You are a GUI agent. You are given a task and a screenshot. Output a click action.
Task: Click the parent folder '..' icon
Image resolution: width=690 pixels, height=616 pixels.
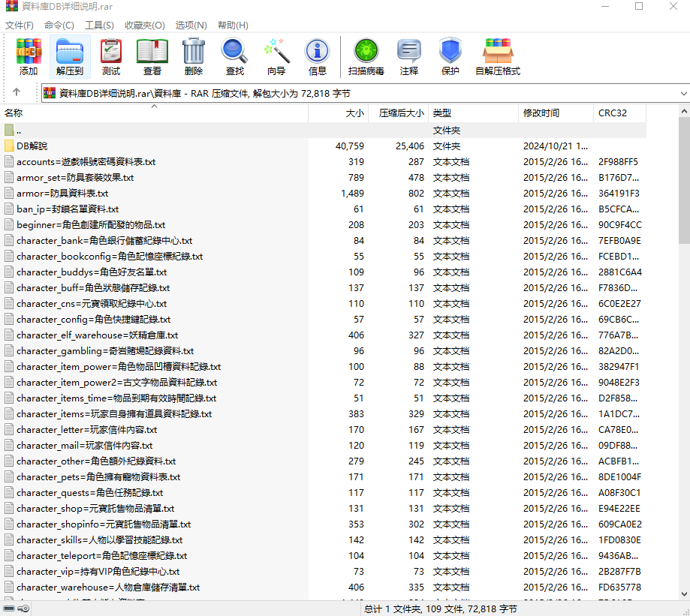click(9, 130)
